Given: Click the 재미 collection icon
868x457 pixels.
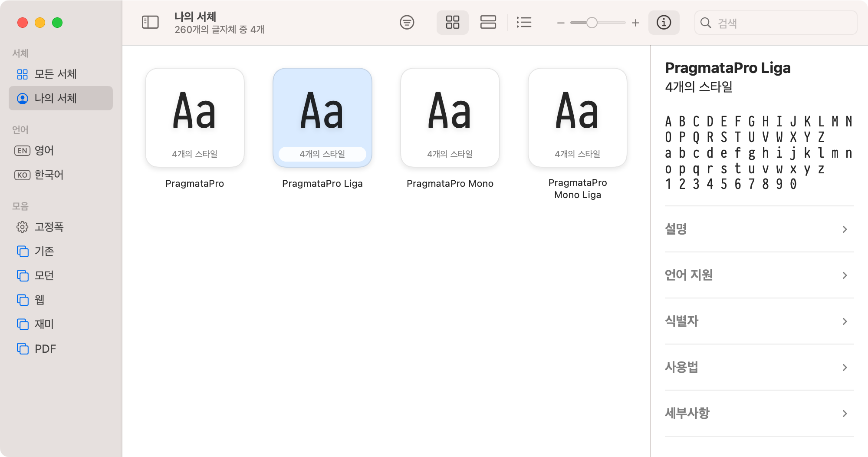Looking at the screenshot, I should pos(23,324).
